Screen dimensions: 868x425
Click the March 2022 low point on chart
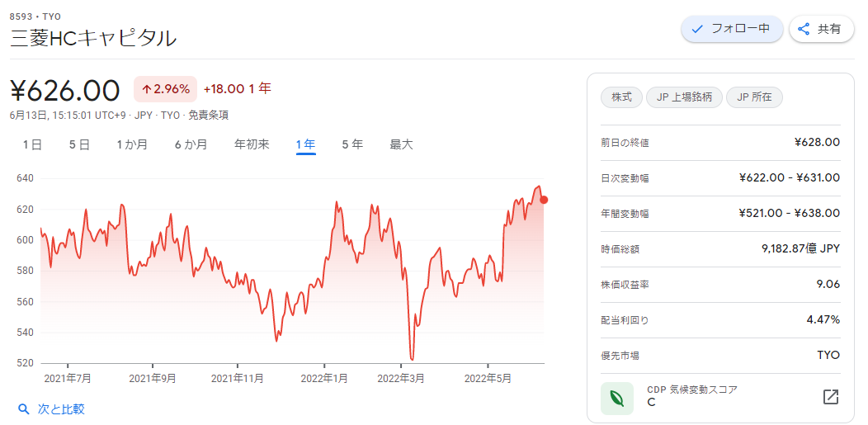click(411, 360)
